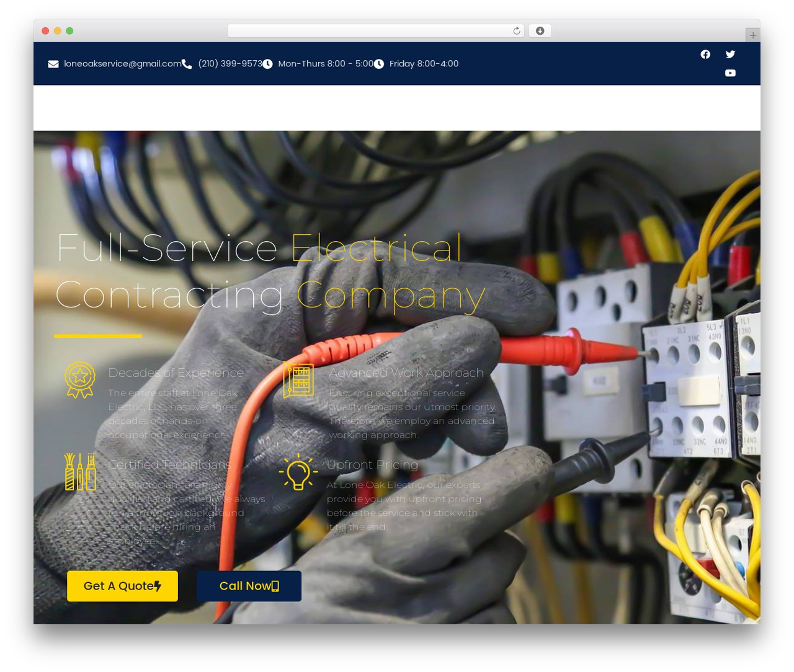
Task: Click the Mon-Thurs 8:00 - 5:00 text
Action: (x=326, y=64)
